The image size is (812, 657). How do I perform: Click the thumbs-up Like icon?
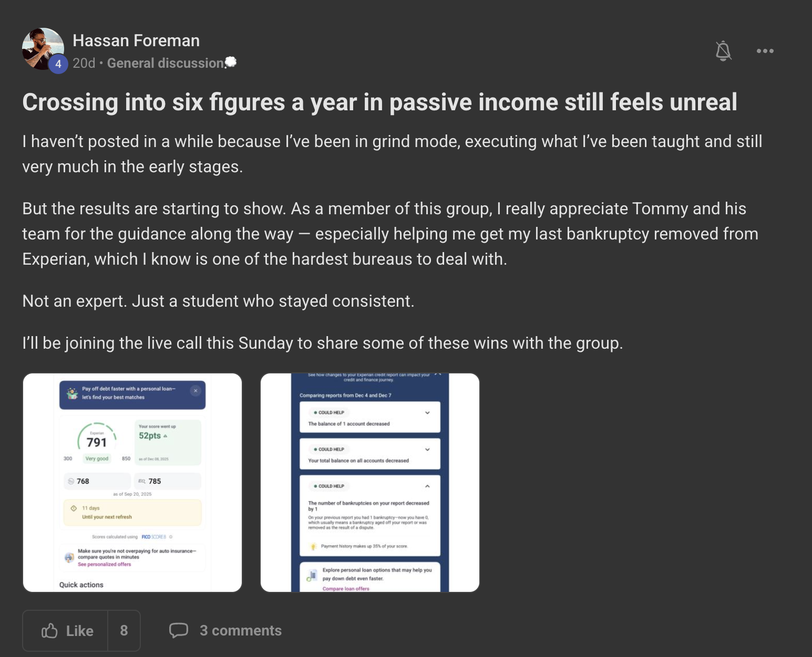[49, 630]
